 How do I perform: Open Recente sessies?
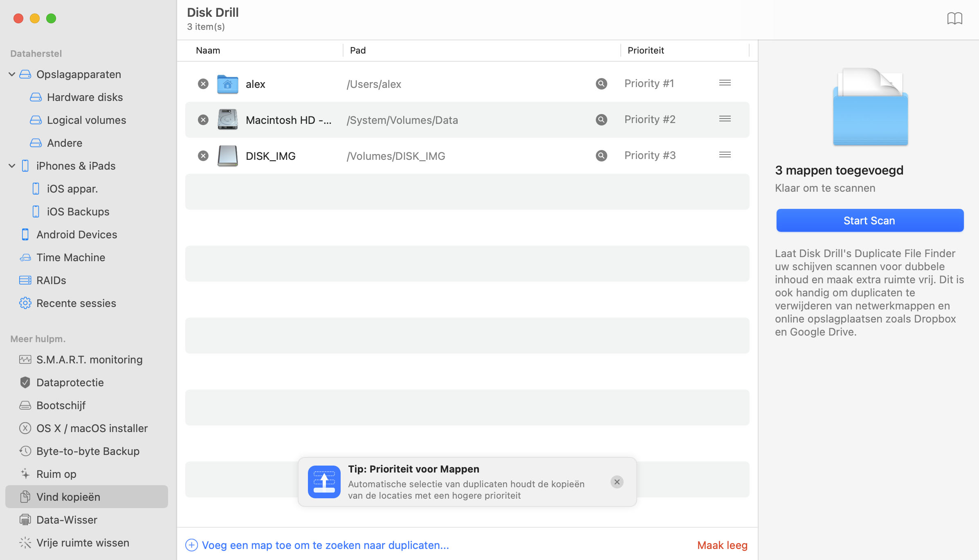tap(76, 303)
